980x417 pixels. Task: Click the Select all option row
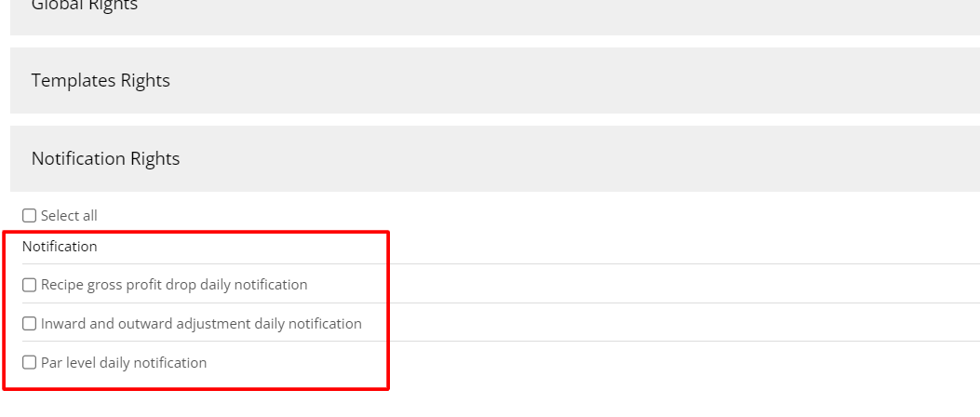point(279,216)
